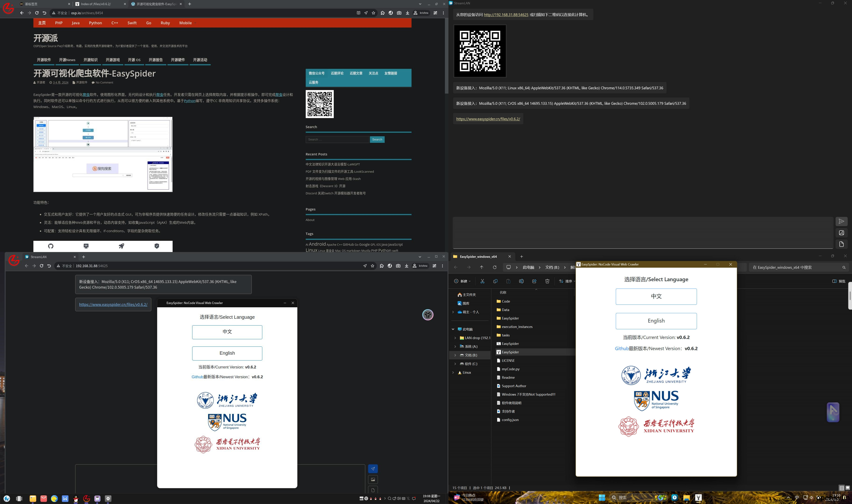
Task: Refresh the File Explorer folder view
Action: point(494,267)
